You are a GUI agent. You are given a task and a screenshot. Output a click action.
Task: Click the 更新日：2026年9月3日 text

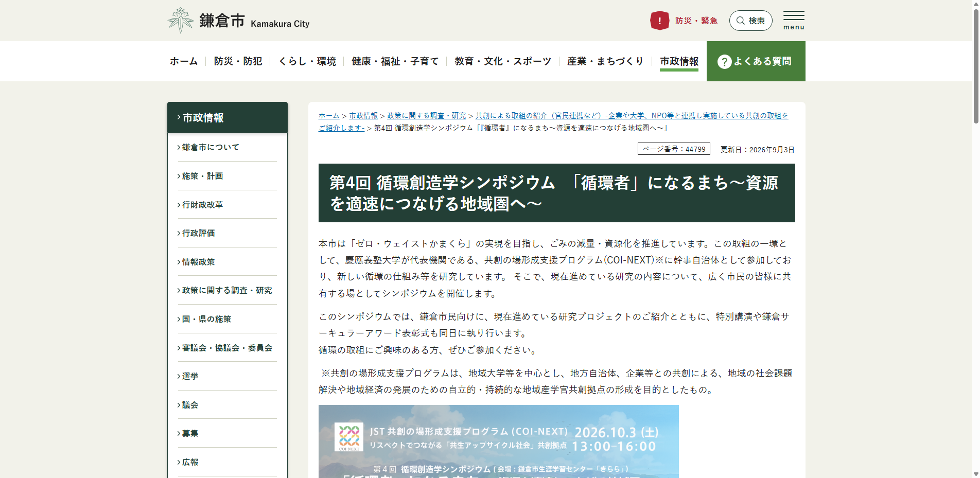758,150
